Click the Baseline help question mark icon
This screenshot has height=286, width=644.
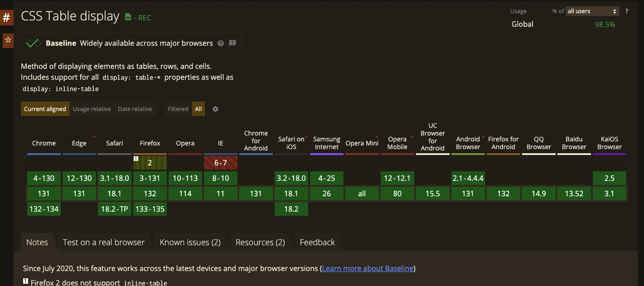click(x=221, y=44)
